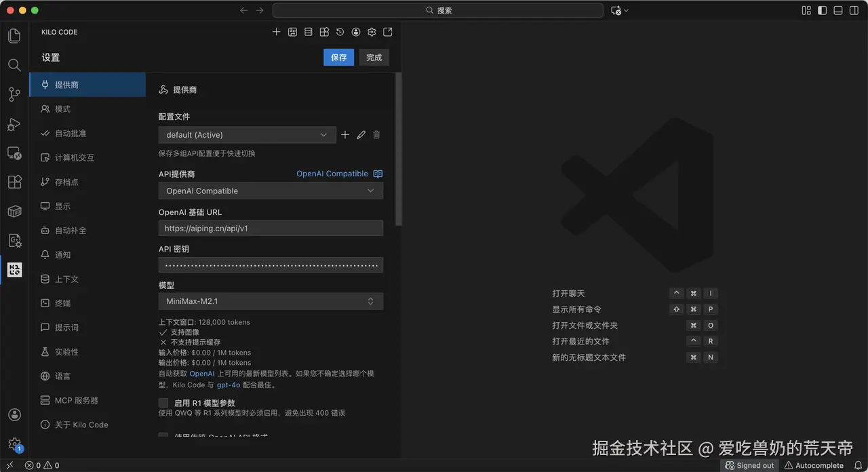The height and width of the screenshot is (472, 868).
Task: Open the OpenAI Compatible documentation link
Action: tap(333, 173)
